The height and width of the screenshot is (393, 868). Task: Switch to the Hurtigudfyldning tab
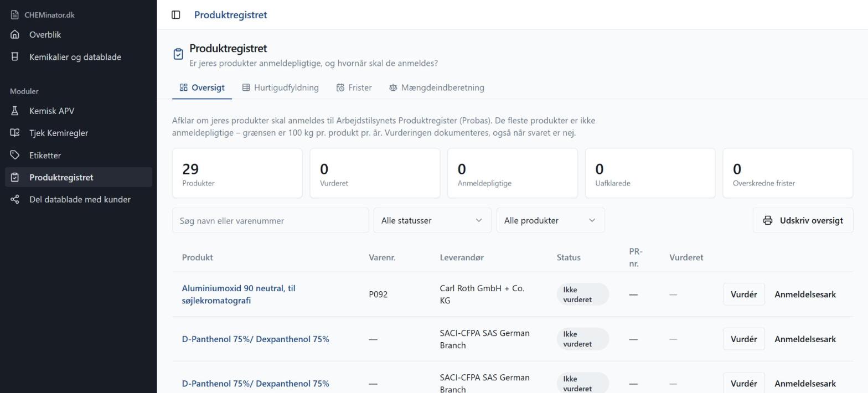[x=281, y=87]
